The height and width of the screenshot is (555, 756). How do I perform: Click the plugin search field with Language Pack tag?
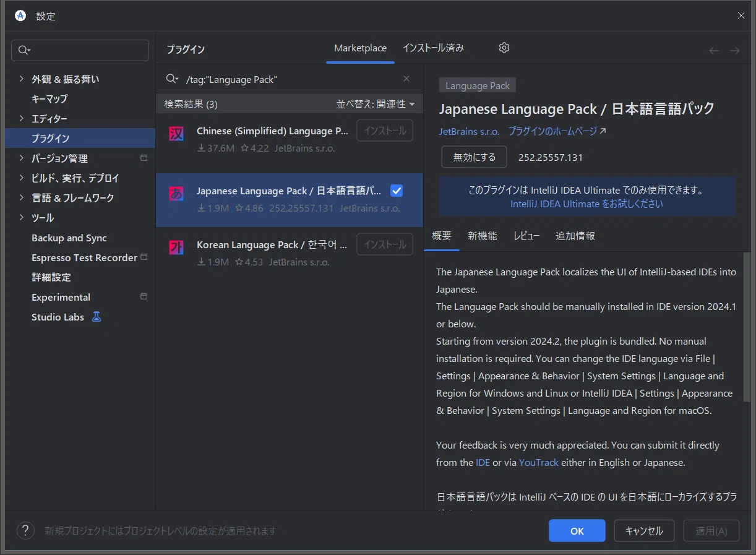pyautogui.click(x=291, y=79)
